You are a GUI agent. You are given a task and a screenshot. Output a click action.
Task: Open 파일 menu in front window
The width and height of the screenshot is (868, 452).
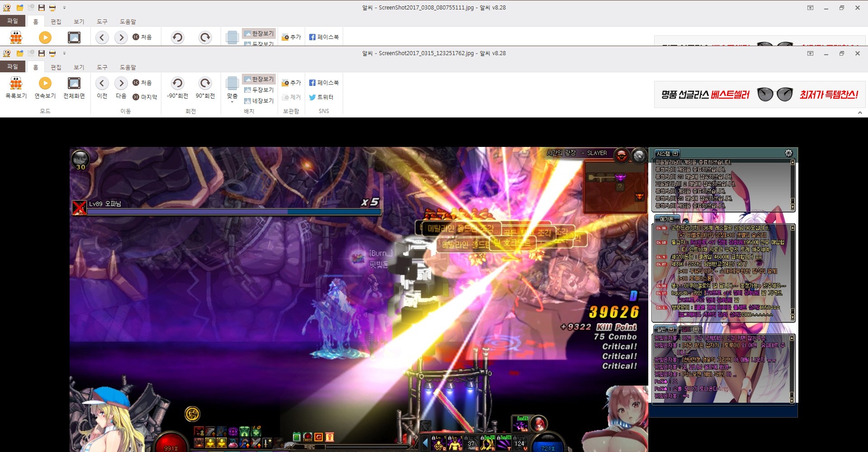click(x=13, y=66)
